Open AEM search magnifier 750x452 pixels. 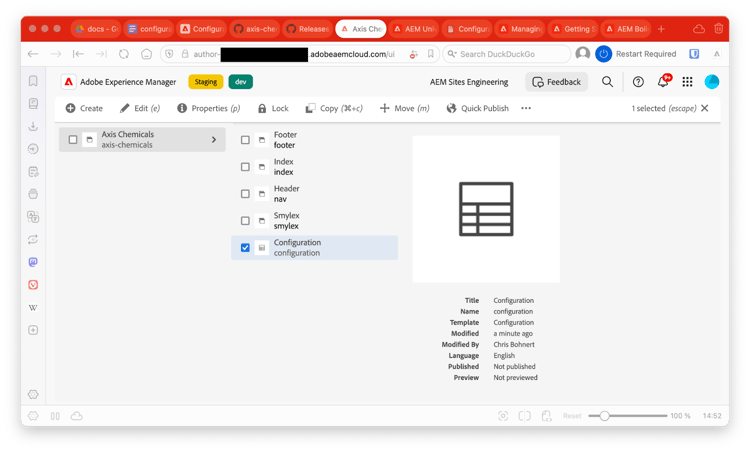click(607, 82)
